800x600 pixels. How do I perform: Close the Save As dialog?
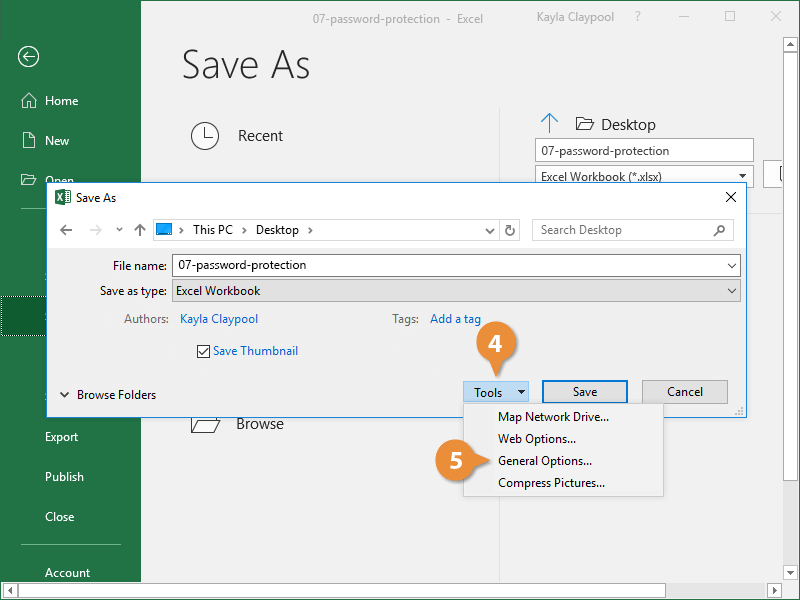pyautogui.click(x=731, y=197)
